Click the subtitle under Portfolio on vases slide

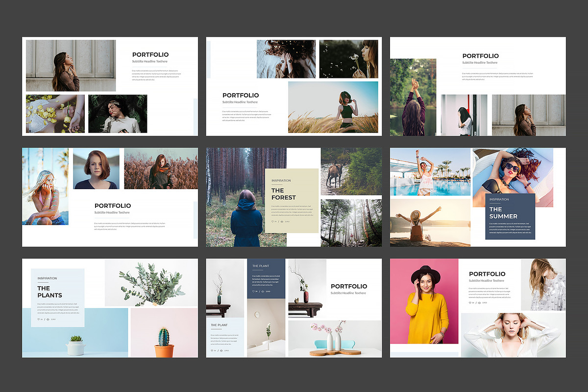point(348,293)
